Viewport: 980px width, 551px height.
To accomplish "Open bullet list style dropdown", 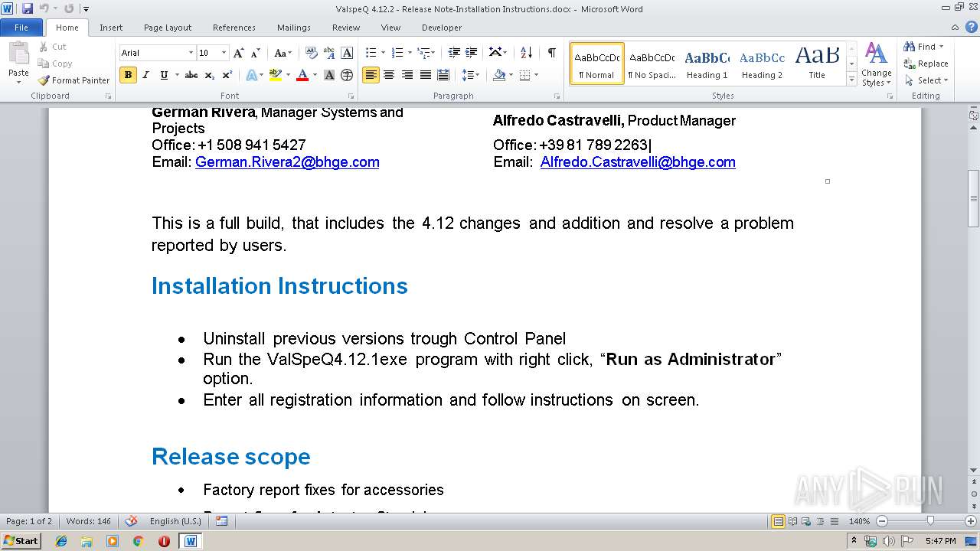I will [x=384, y=53].
